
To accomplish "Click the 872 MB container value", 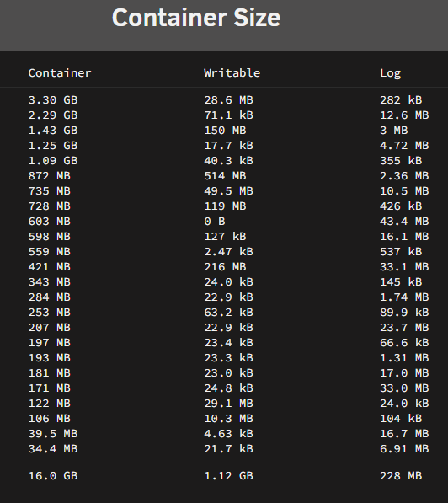I will coord(50,176).
